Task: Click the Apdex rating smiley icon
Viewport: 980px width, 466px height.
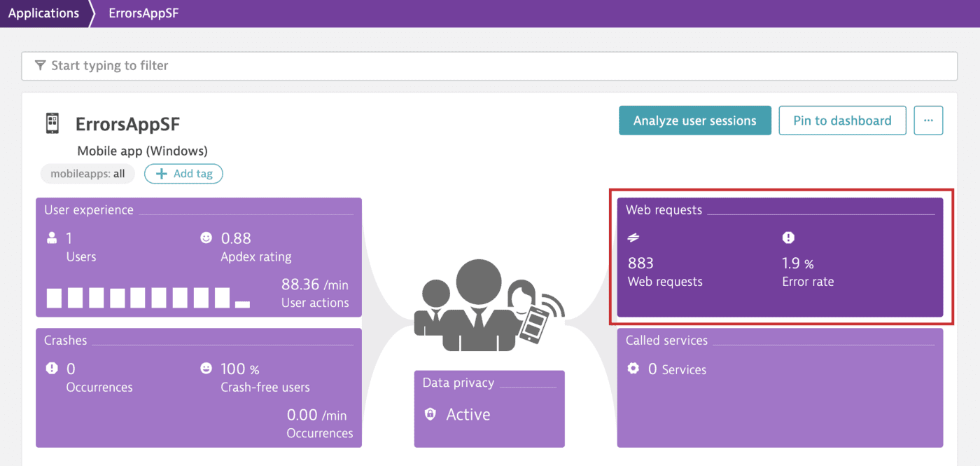Action: (x=206, y=238)
